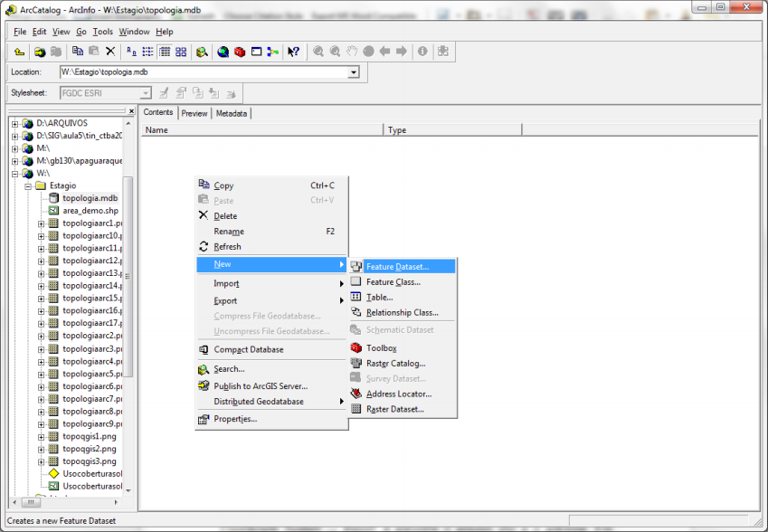Click the Full Extent globe tool
The width and height of the screenshot is (768, 532).
[x=368, y=52]
